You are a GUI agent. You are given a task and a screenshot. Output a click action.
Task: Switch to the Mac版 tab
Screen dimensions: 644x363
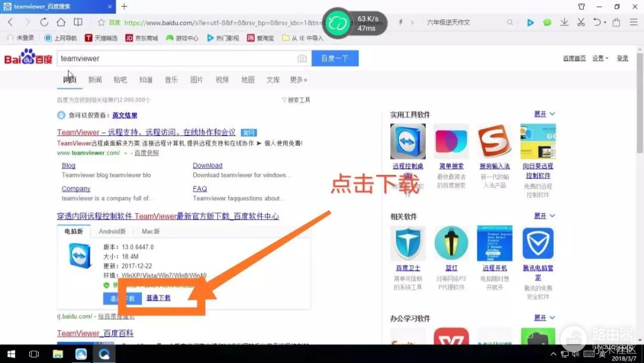coord(151,232)
